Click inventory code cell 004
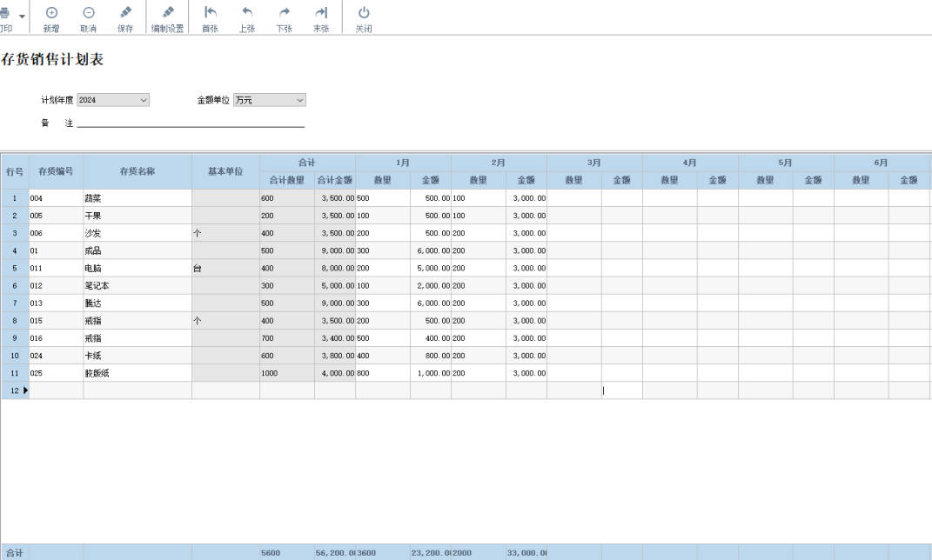Screen dimensions: 932x560 pos(56,198)
